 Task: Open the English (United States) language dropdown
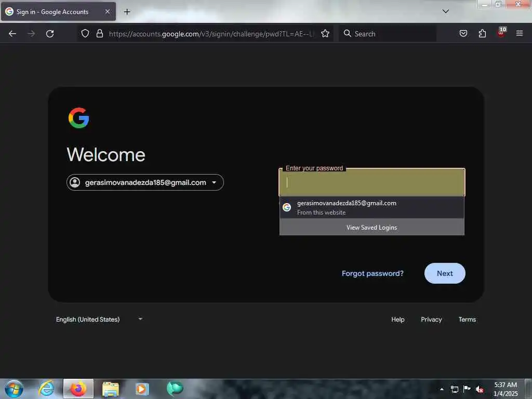[x=99, y=320]
